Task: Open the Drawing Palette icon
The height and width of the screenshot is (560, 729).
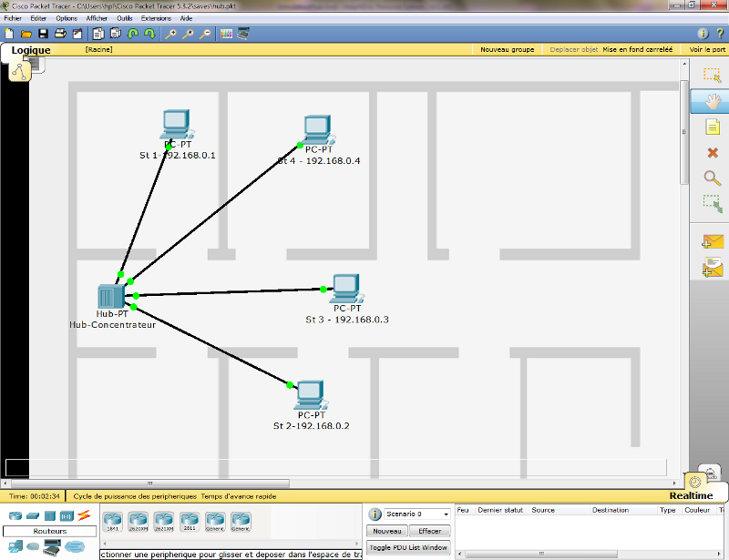Action: click(226, 34)
